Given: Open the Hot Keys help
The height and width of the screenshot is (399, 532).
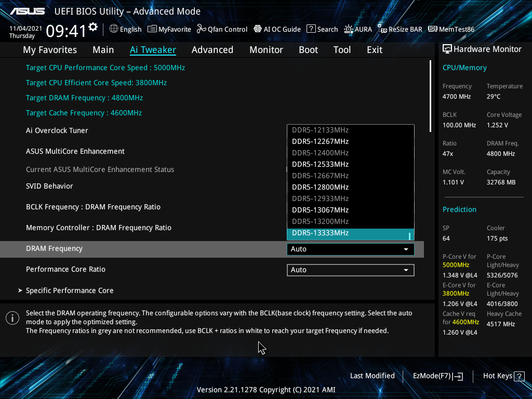Looking at the screenshot, I should point(503,376).
